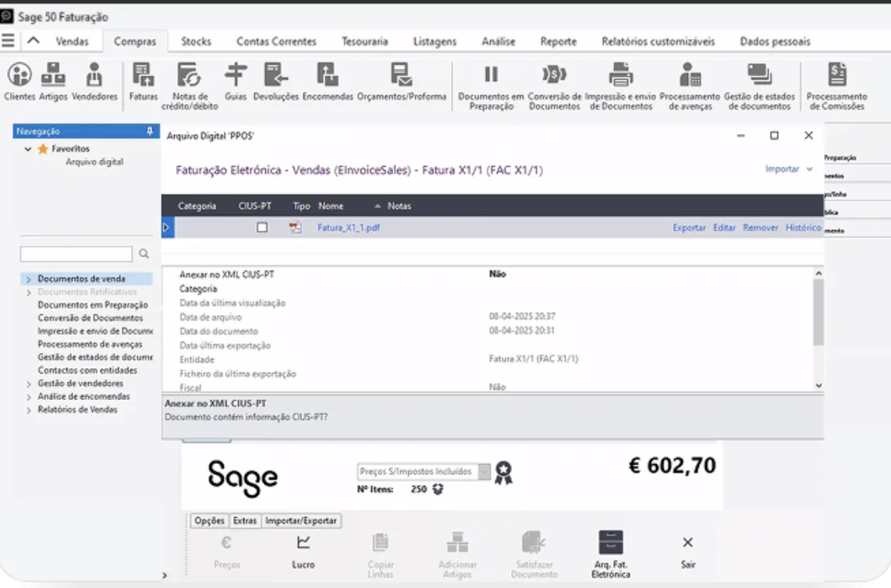Viewport: 891px width, 588px height.
Task: Open Gestão de estados de documentos in ribbon
Action: click(759, 87)
